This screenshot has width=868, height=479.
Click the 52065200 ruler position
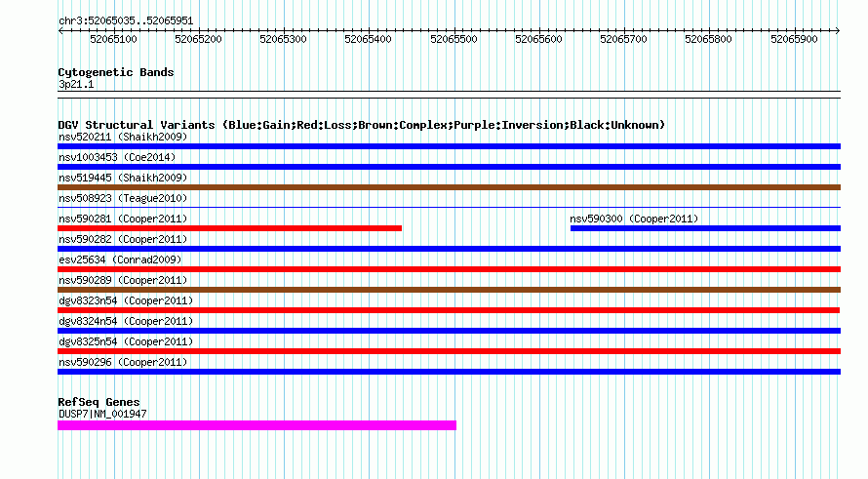(x=198, y=39)
